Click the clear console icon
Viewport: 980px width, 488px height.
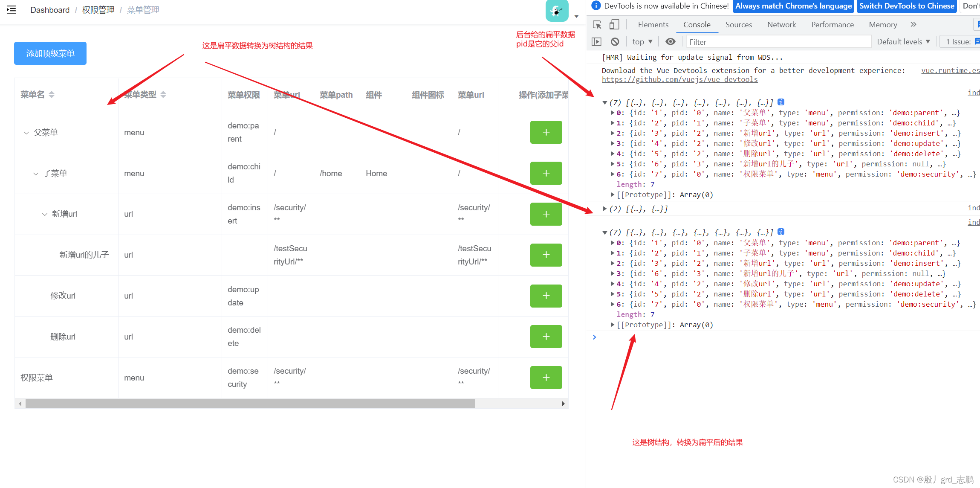(615, 42)
